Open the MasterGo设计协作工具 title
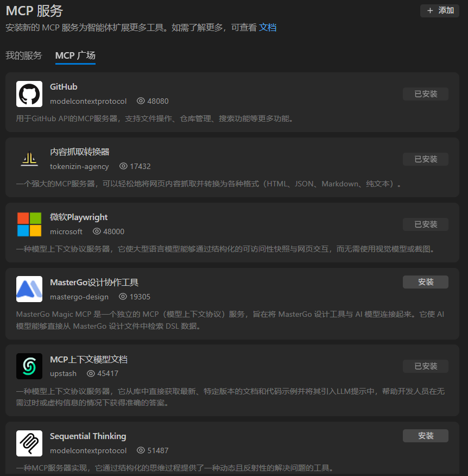 pos(94,283)
